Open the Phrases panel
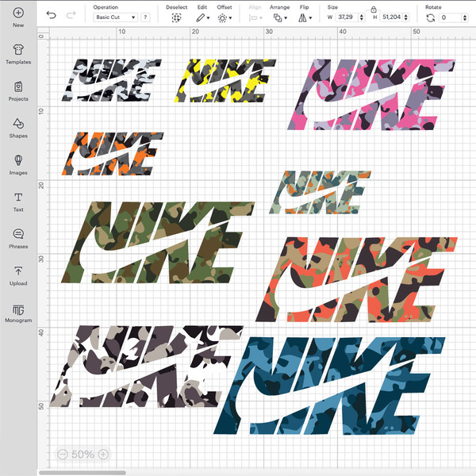 click(x=18, y=239)
